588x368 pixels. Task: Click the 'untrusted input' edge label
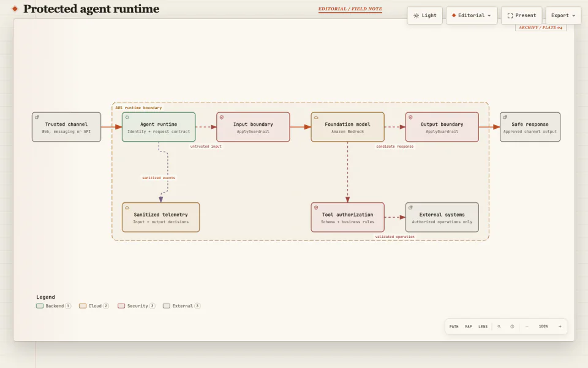coord(206,147)
